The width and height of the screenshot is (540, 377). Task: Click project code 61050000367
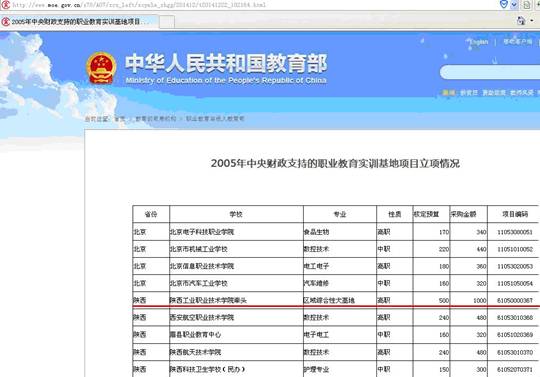coord(515,301)
